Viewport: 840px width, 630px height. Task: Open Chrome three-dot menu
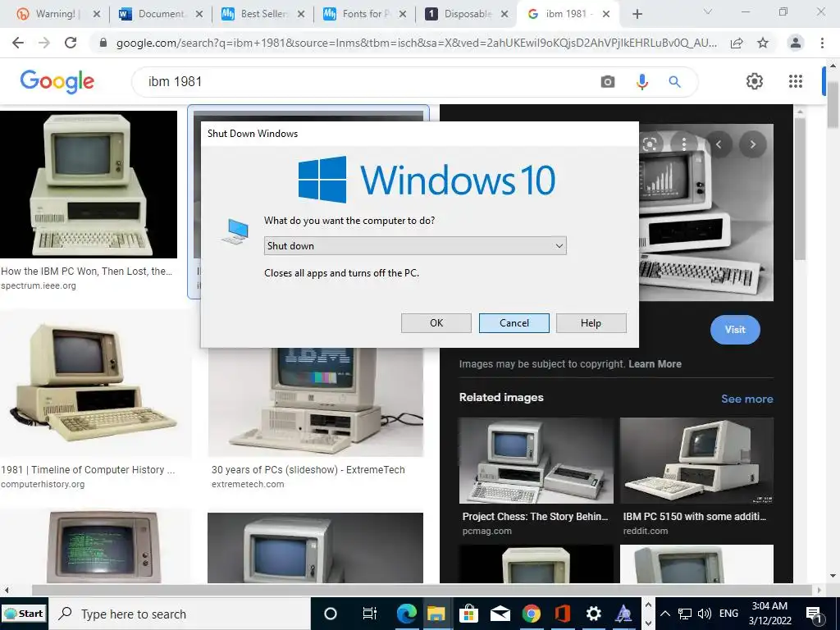pyautogui.click(x=822, y=43)
